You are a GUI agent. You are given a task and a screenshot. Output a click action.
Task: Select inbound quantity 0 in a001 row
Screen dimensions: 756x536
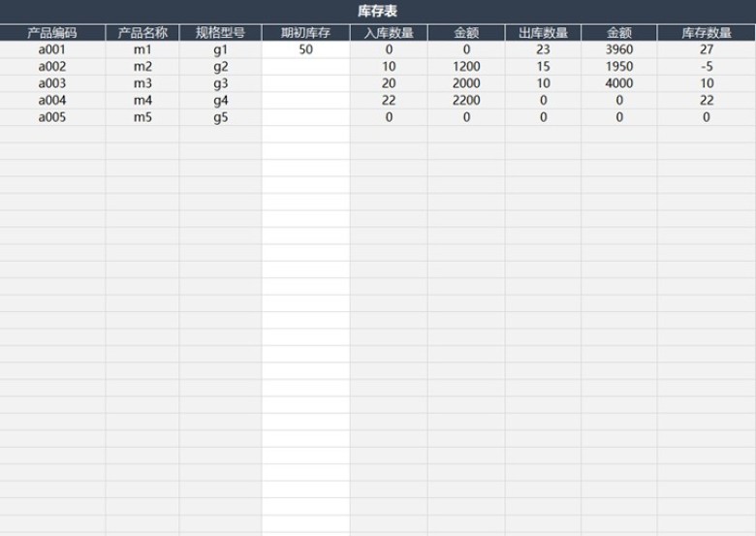[389, 49]
